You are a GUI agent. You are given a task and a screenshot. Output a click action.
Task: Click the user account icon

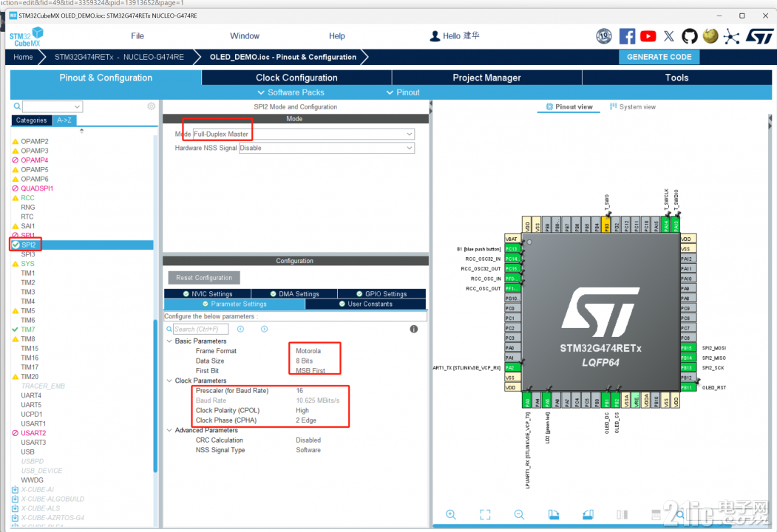(435, 36)
